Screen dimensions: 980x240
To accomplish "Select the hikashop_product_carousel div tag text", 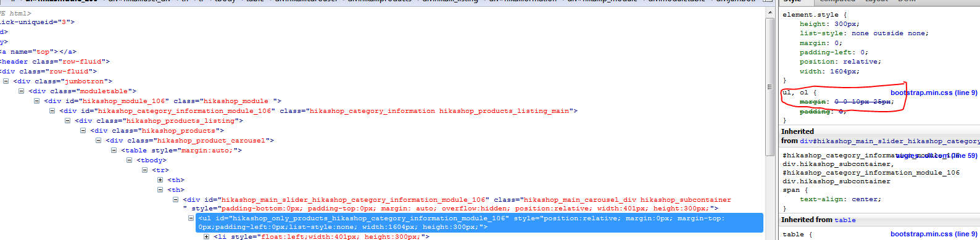I will pyautogui.click(x=190, y=141).
